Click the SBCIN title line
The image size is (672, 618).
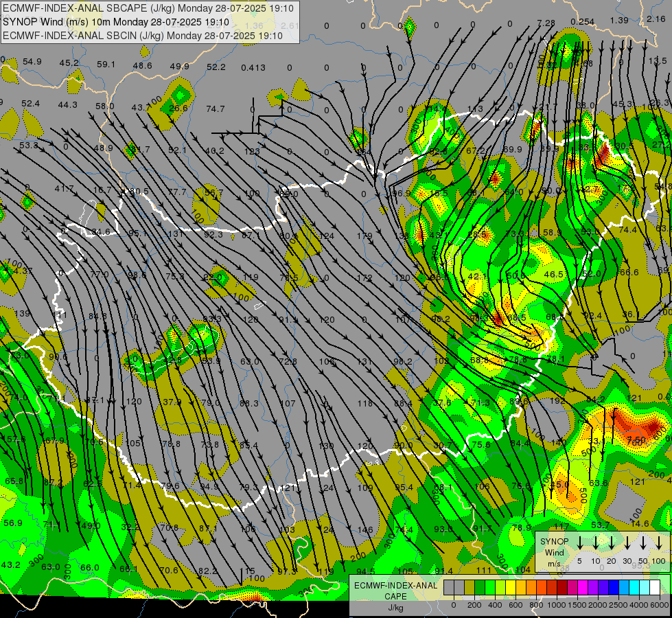(143, 36)
